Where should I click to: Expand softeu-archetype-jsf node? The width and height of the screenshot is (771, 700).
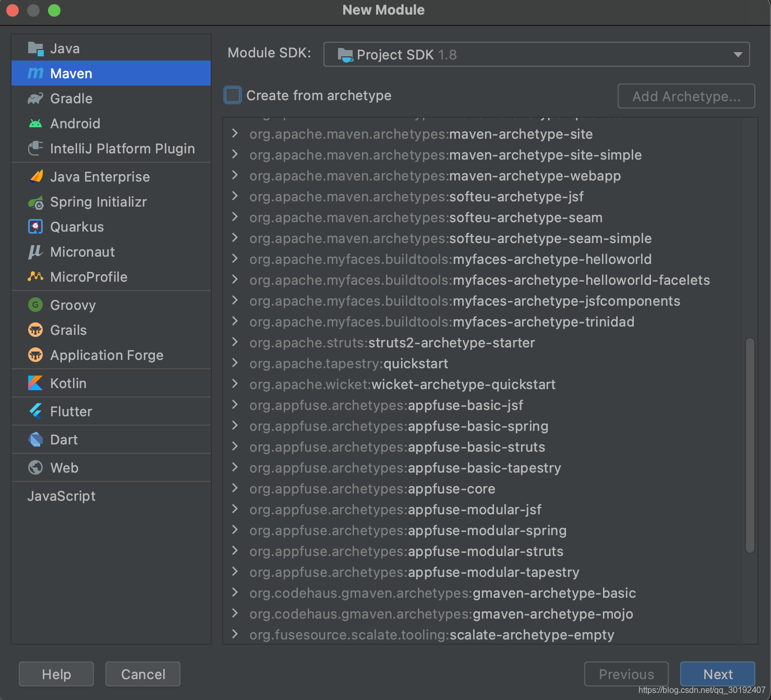coord(235,197)
